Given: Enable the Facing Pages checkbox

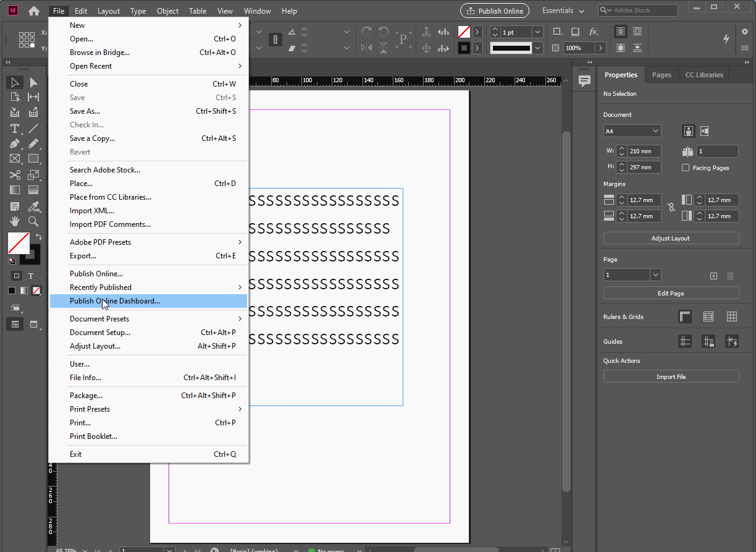Looking at the screenshot, I should (x=686, y=168).
